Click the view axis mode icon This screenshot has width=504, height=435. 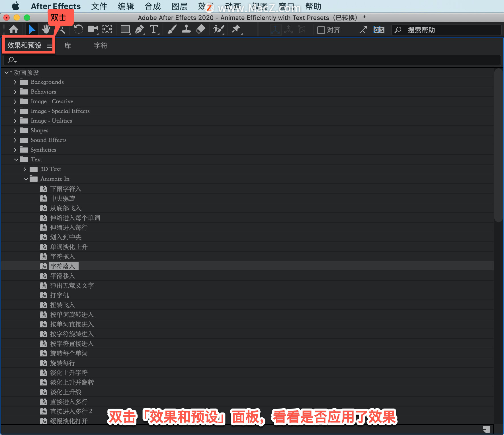tap(302, 30)
